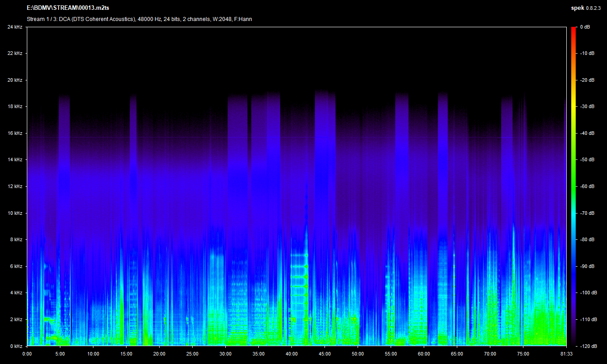Screen dimensions: 607x364
Task: Click the 0:00 start time label
Action: (x=27, y=354)
